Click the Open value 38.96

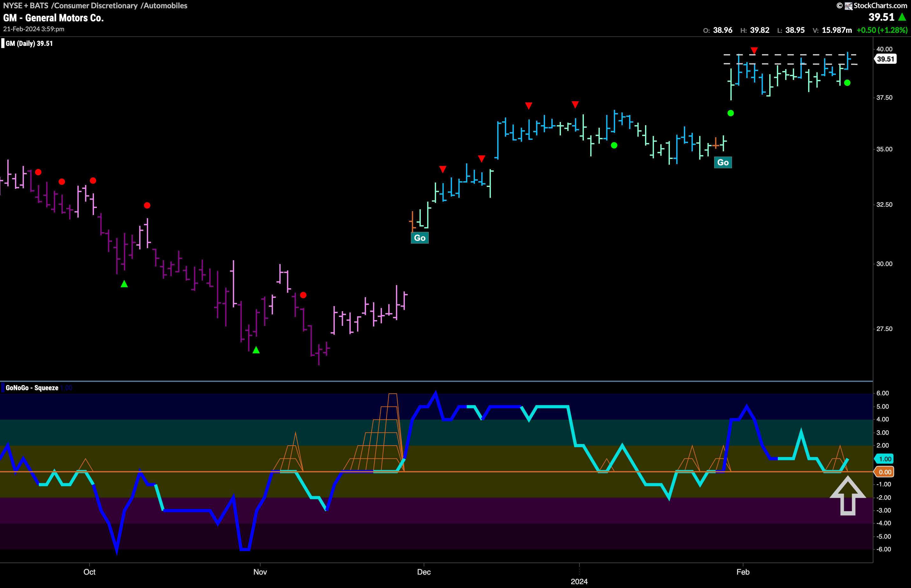(x=723, y=30)
